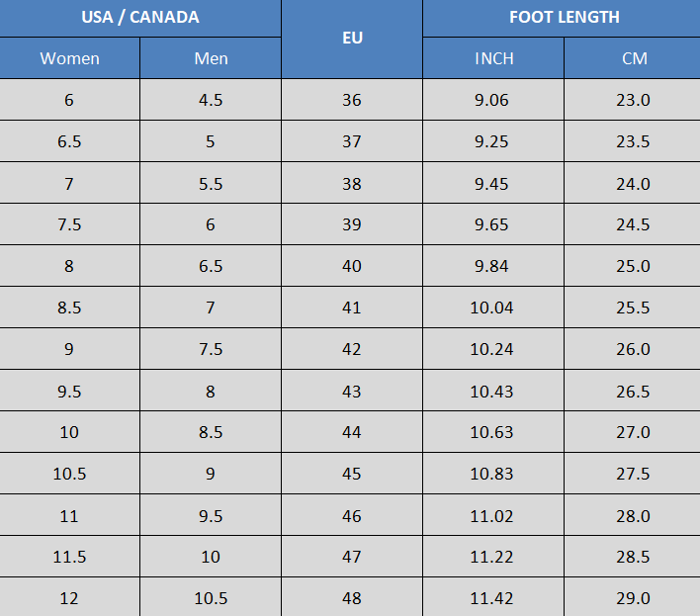Select the Women column header
The width and height of the screenshot is (700, 616).
69,58
